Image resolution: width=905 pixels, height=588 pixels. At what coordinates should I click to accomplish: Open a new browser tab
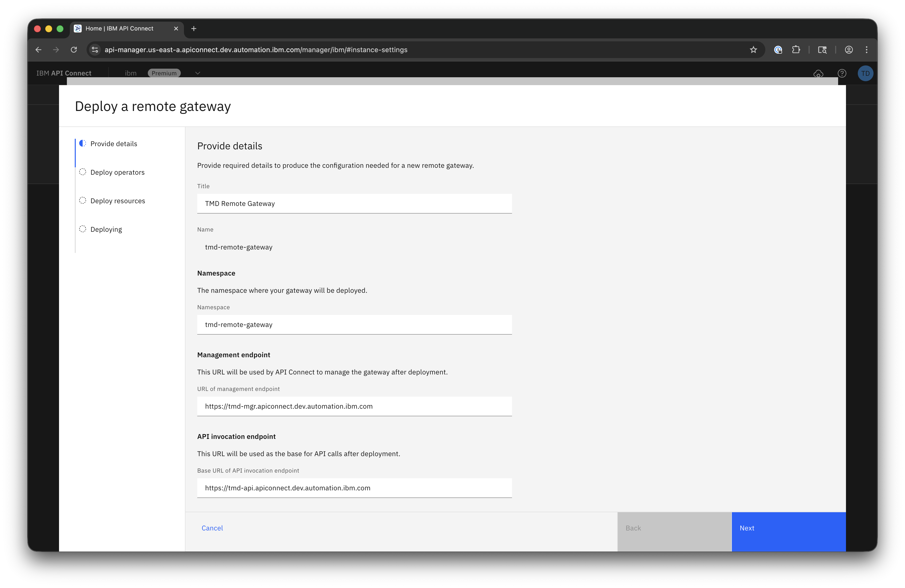194,29
